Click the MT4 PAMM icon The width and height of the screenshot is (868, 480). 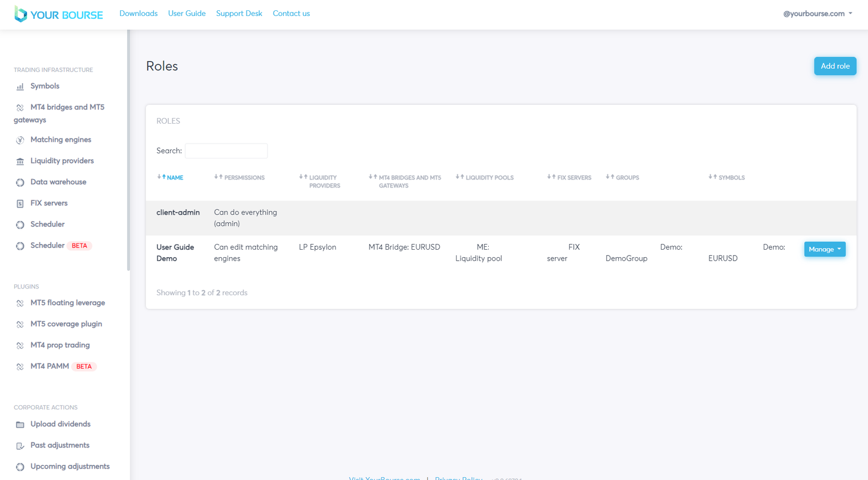point(20,367)
